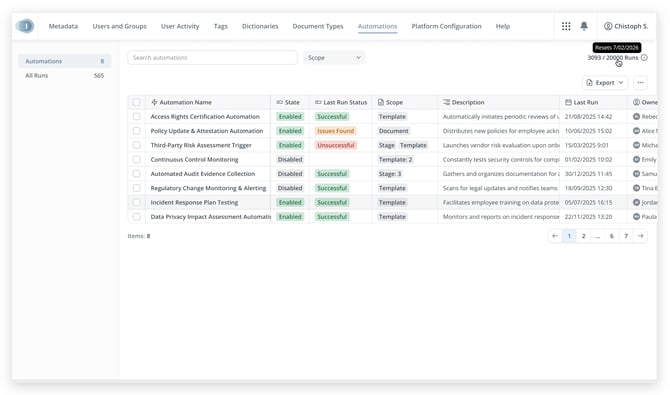Select Automations in the left sidebar
Viewport: 670px width, 395px height.
65,61
